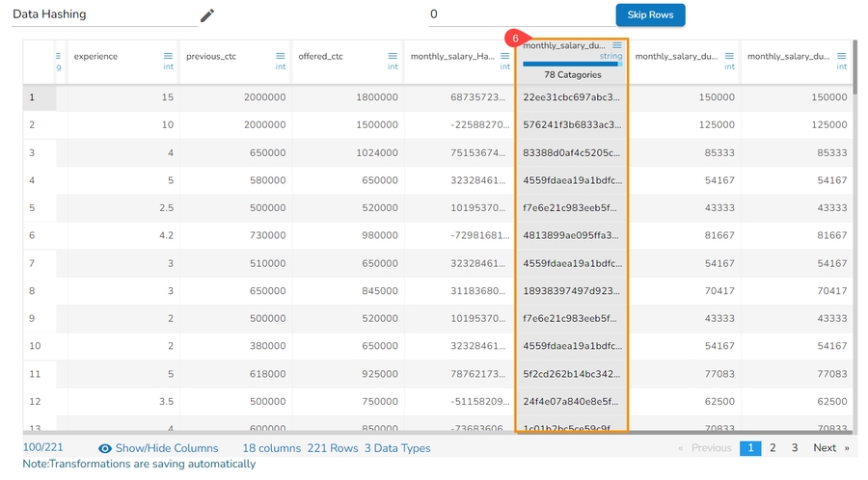Open the previous_ctc column menu icon
The image size is (868, 480).
(x=281, y=56)
